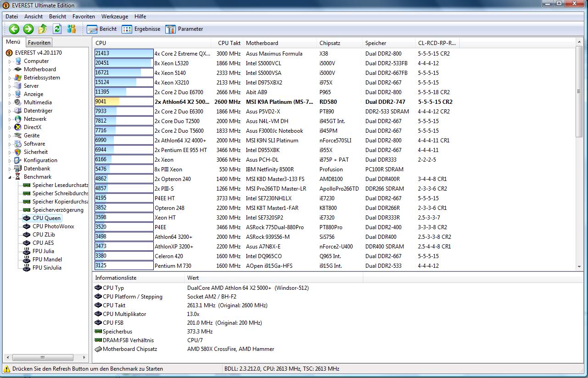Select the FPU SinJulia benchmark
588x378 pixels.
pos(47,268)
